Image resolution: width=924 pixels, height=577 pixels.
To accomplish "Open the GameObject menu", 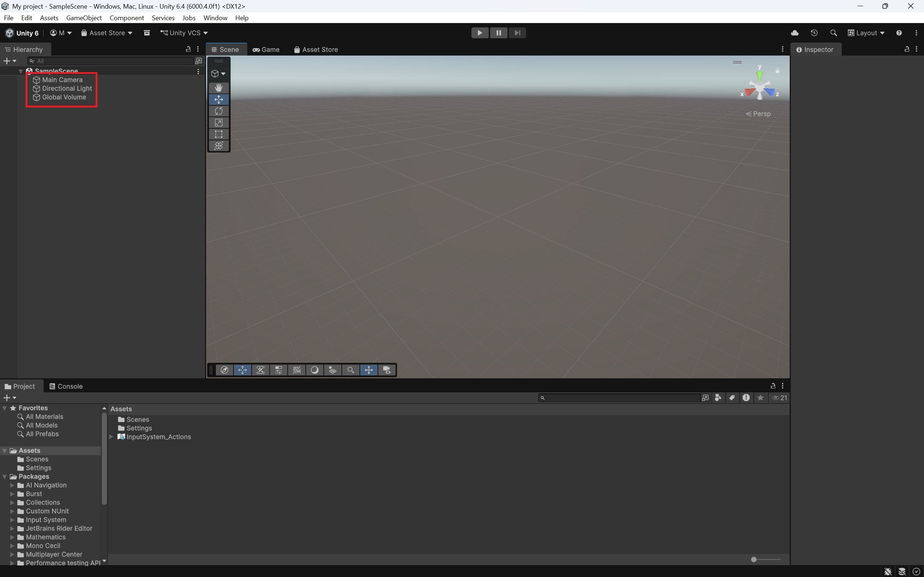I will [x=84, y=18].
